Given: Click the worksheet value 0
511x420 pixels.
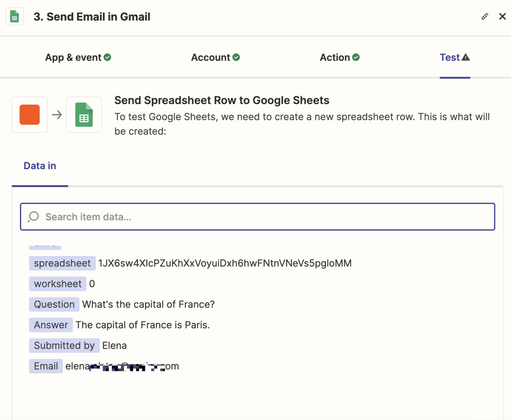Looking at the screenshot, I should 92,284.
